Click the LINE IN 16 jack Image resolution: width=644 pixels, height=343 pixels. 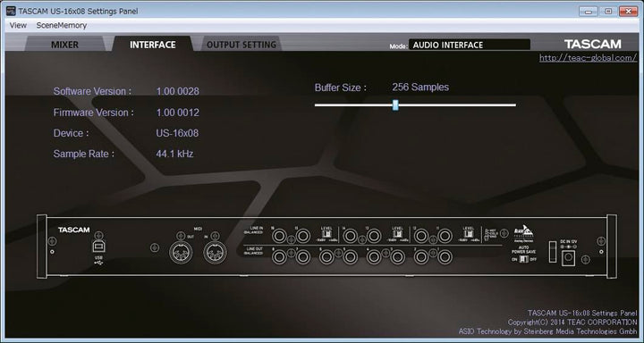(279, 237)
